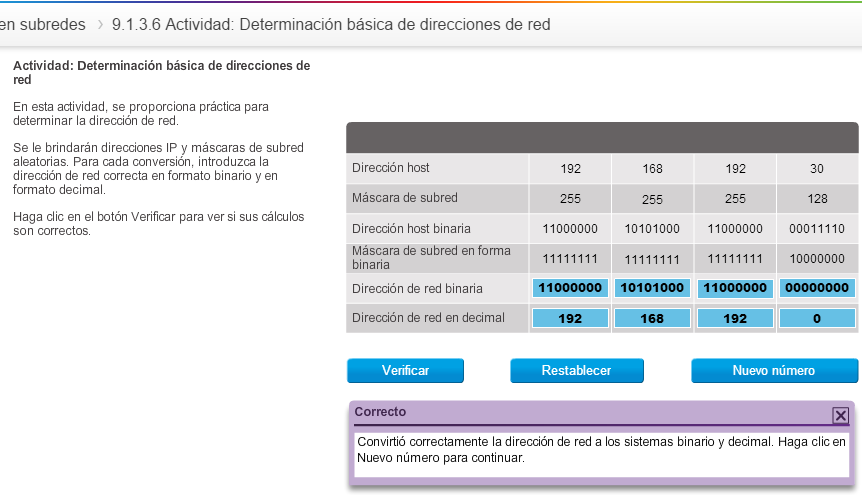Image resolution: width=862 pixels, height=495 pixels.
Task: Click host address second octet 168
Action: point(652,169)
